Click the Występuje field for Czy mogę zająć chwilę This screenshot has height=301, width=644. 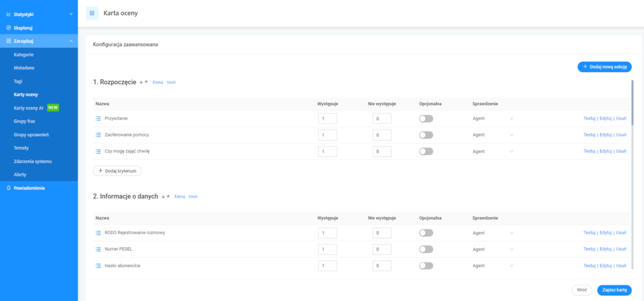click(328, 151)
